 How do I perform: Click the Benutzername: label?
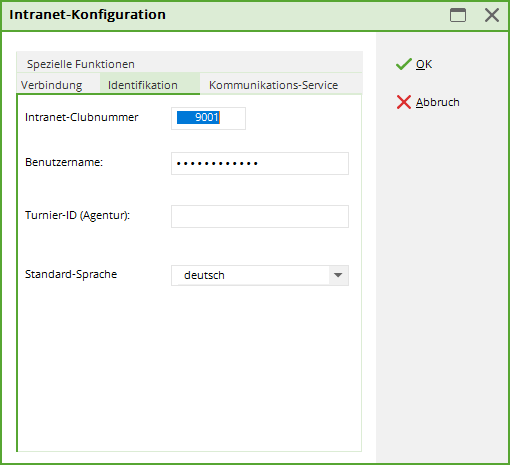point(64,162)
